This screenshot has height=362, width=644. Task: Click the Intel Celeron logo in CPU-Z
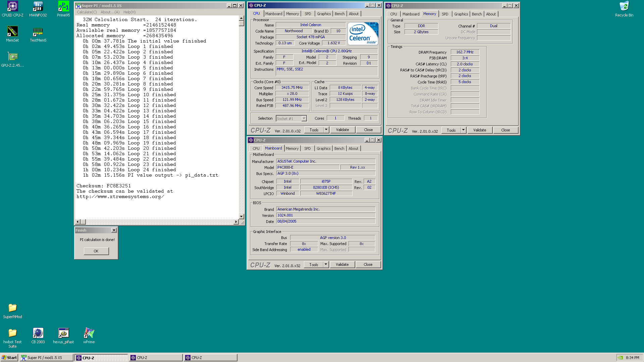[363, 34]
